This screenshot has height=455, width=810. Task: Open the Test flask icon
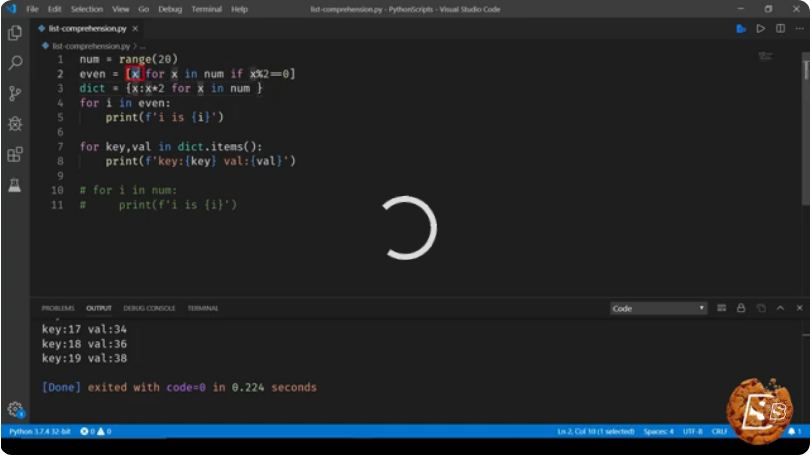(x=15, y=185)
